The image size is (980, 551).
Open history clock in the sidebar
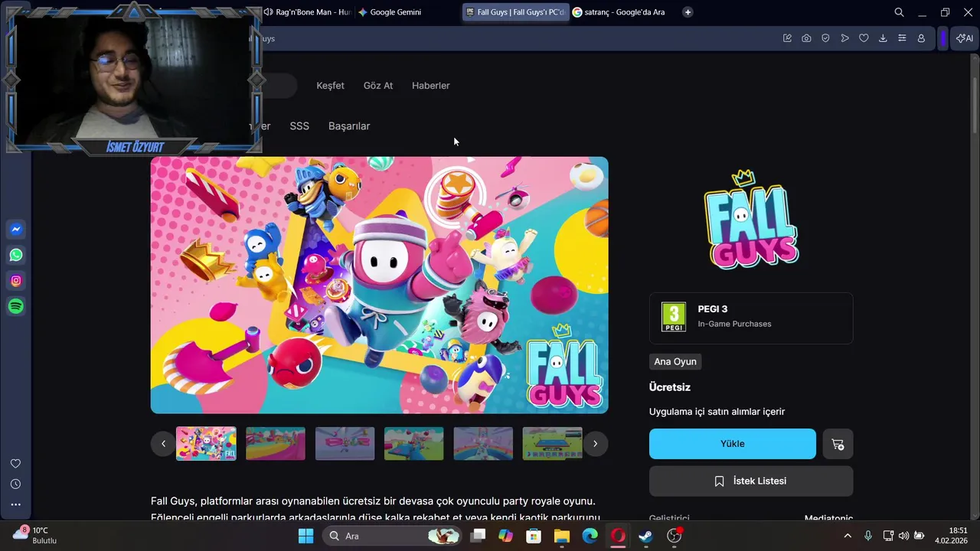point(15,484)
